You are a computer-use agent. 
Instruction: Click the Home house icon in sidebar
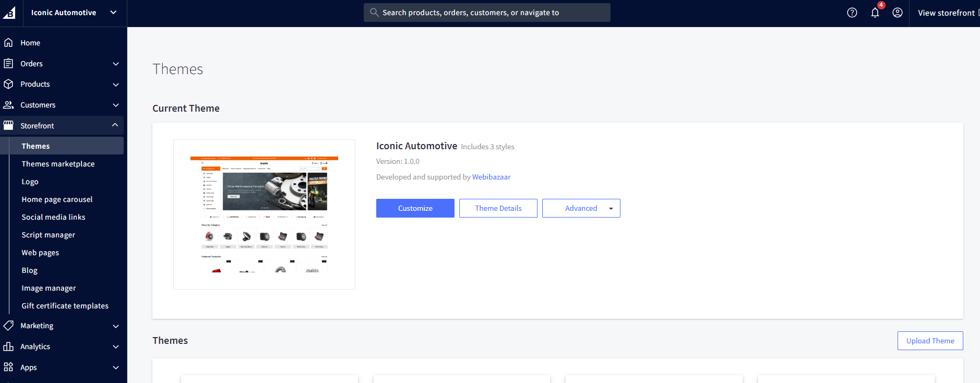[x=8, y=43]
